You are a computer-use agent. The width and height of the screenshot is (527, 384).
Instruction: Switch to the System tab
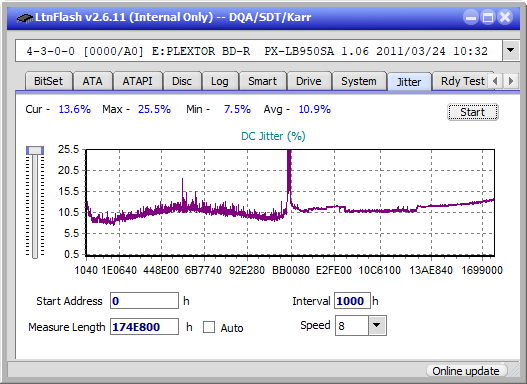point(359,81)
